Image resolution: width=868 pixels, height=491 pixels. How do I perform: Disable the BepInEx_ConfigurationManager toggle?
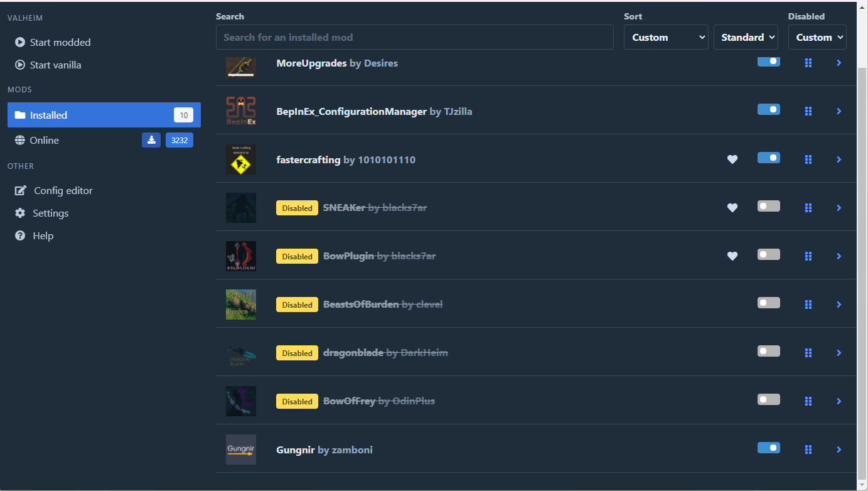click(769, 109)
